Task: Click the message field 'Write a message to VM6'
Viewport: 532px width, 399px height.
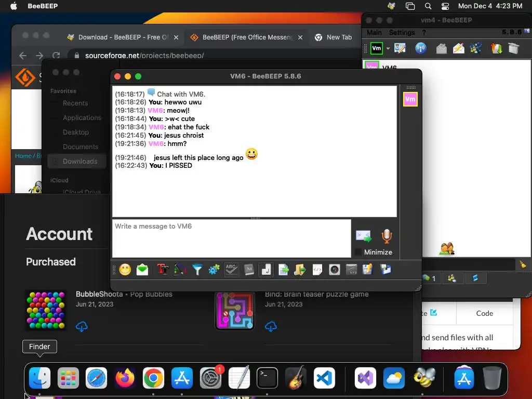Action: pyautogui.click(x=232, y=238)
